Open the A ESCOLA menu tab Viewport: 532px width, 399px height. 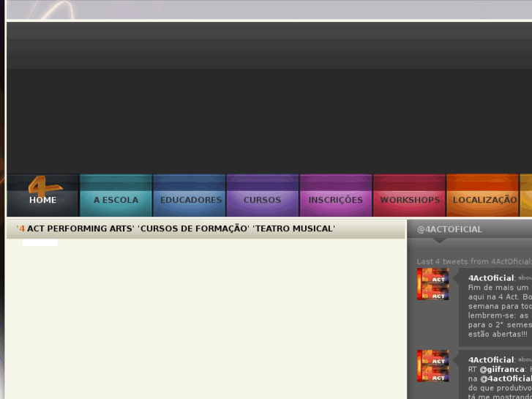116,195
